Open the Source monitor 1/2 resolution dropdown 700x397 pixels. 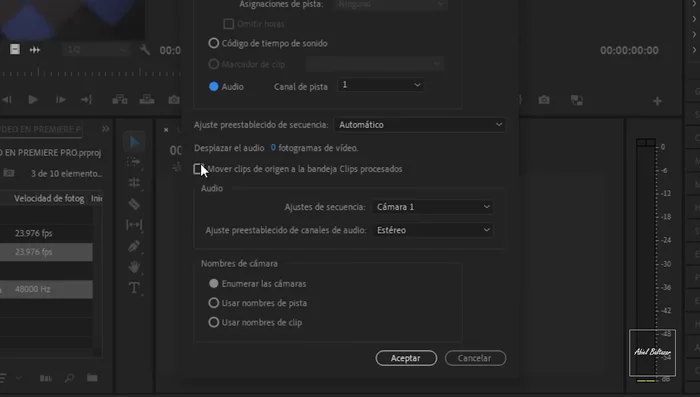[x=96, y=50]
